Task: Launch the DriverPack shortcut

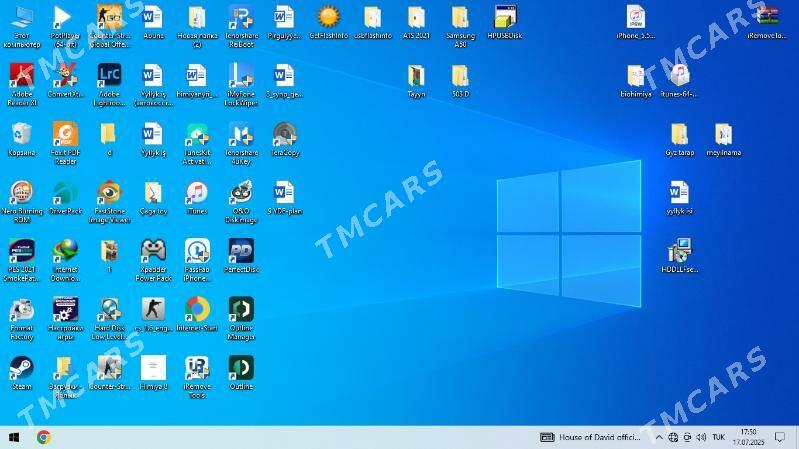Action: click(x=65, y=198)
